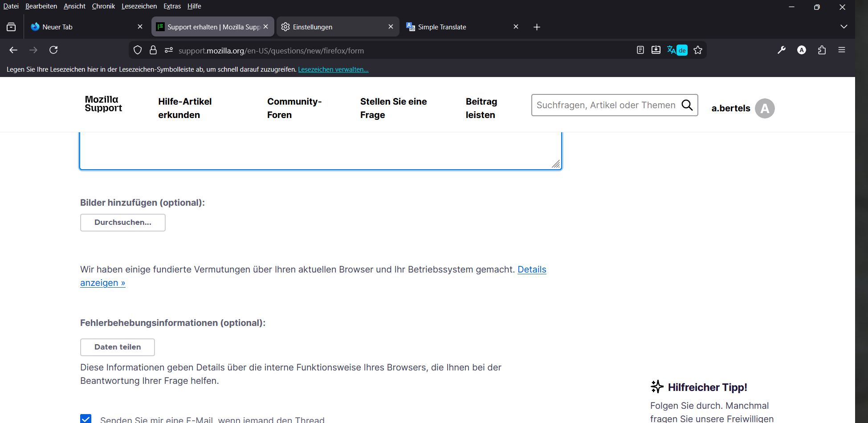868x423 pixels.
Task: Open the Lesezeichen menu
Action: click(139, 6)
